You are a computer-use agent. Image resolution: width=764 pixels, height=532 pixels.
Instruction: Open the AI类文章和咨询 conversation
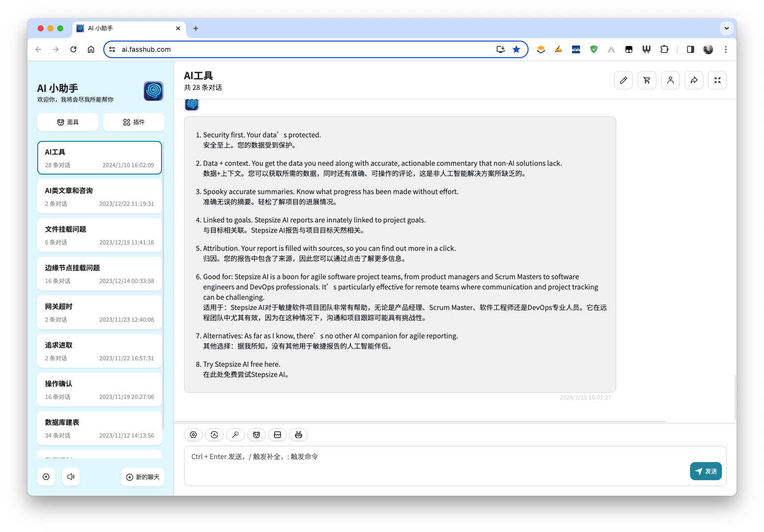coord(99,197)
